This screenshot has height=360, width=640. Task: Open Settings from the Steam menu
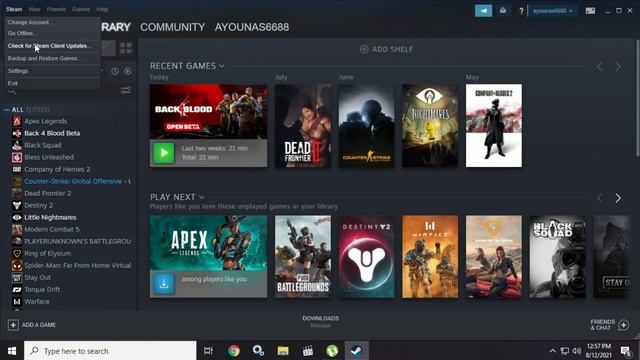pyautogui.click(x=18, y=71)
